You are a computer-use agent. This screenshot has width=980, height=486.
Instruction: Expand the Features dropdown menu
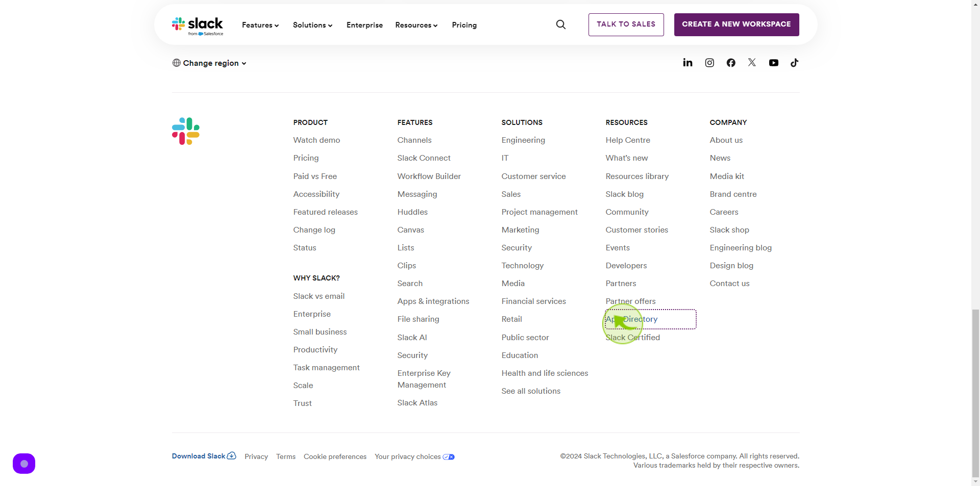pos(260,25)
